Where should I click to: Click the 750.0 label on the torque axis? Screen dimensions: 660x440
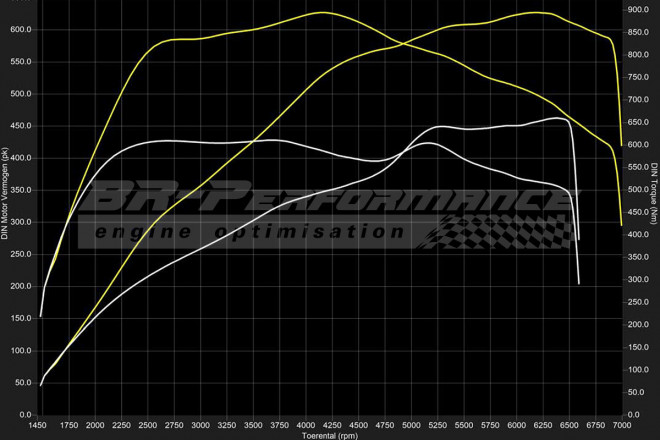tap(638, 77)
